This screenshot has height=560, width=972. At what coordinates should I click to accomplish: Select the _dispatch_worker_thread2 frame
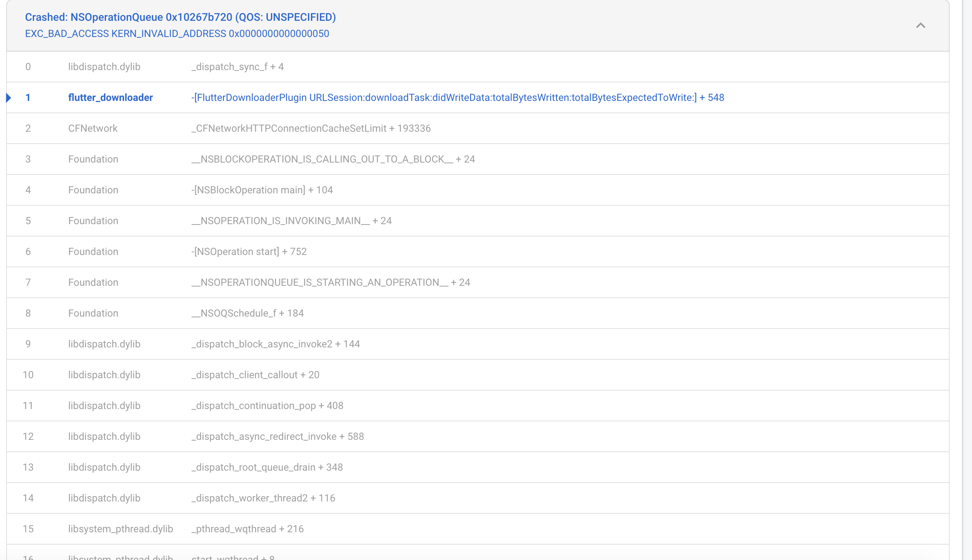263,498
